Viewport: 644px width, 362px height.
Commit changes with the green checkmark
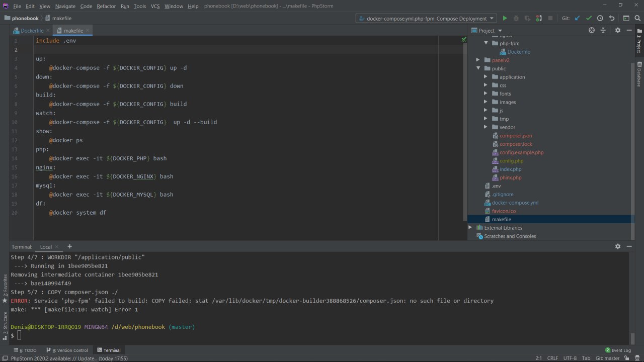pyautogui.click(x=589, y=18)
